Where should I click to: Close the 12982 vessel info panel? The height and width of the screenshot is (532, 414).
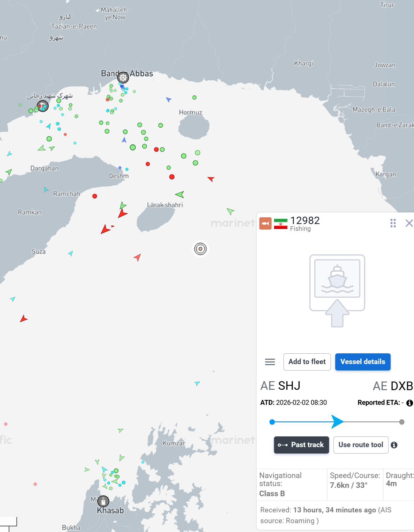(x=409, y=223)
